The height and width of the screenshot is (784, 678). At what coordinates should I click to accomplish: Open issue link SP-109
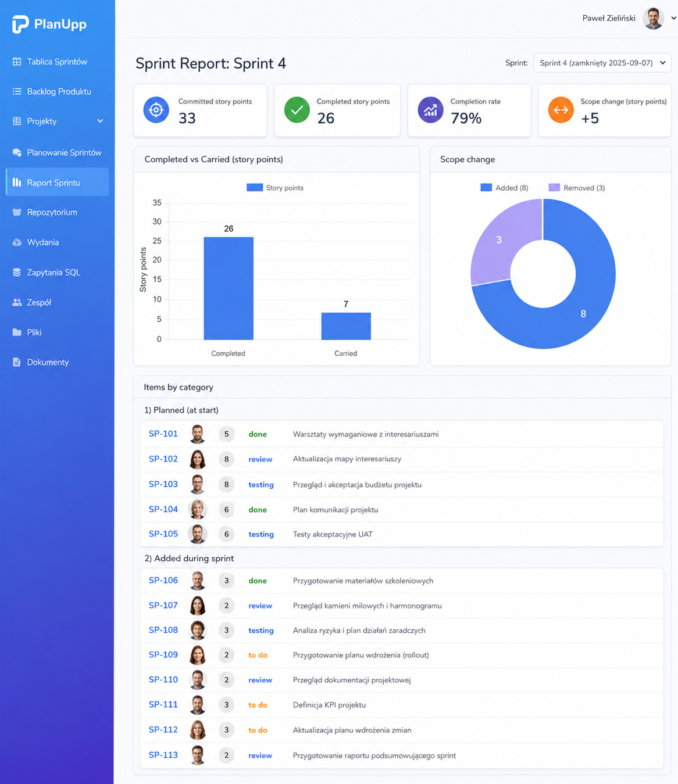[163, 654]
